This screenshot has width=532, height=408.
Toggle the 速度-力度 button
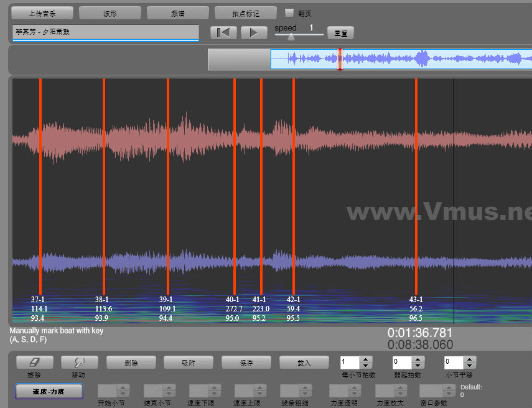pyautogui.click(x=49, y=391)
